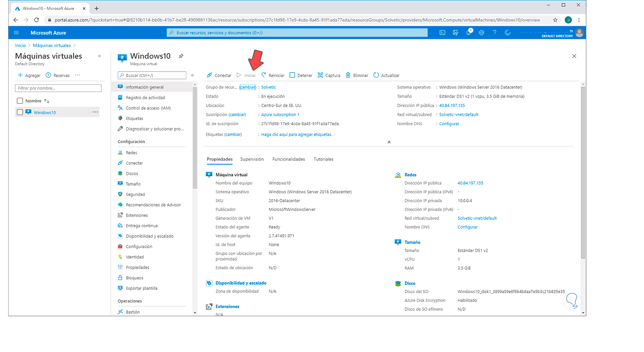Pin the Windows10 blade to dashboard
644x352 pixels.
tap(181, 56)
